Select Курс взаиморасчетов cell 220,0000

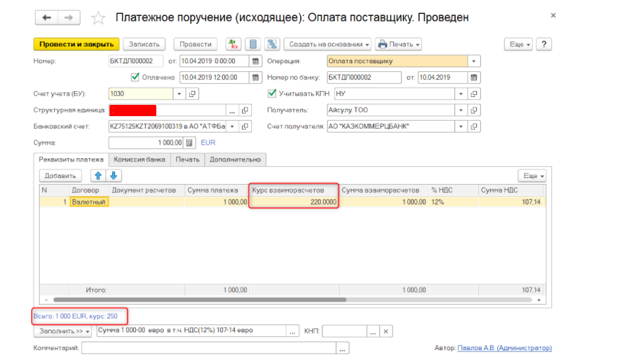coord(294,202)
